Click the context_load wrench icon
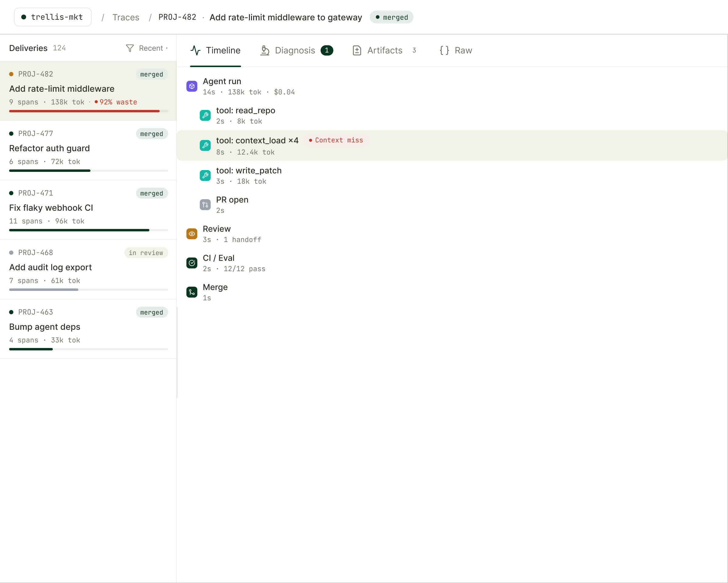 (x=205, y=145)
